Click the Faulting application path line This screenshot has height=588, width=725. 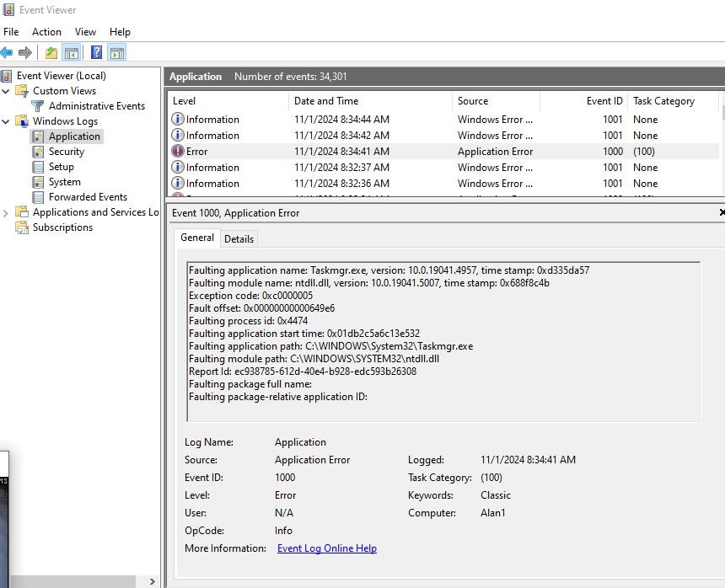tap(330, 346)
